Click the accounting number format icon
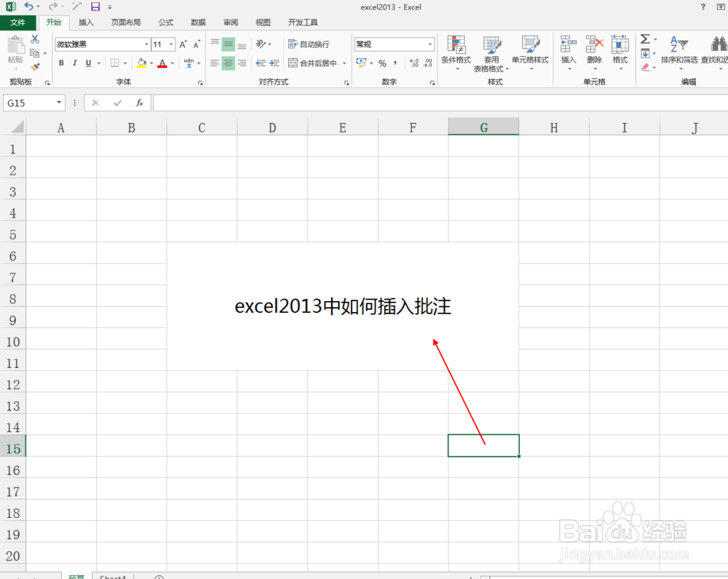The height and width of the screenshot is (579, 728). [x=361, y=62]
